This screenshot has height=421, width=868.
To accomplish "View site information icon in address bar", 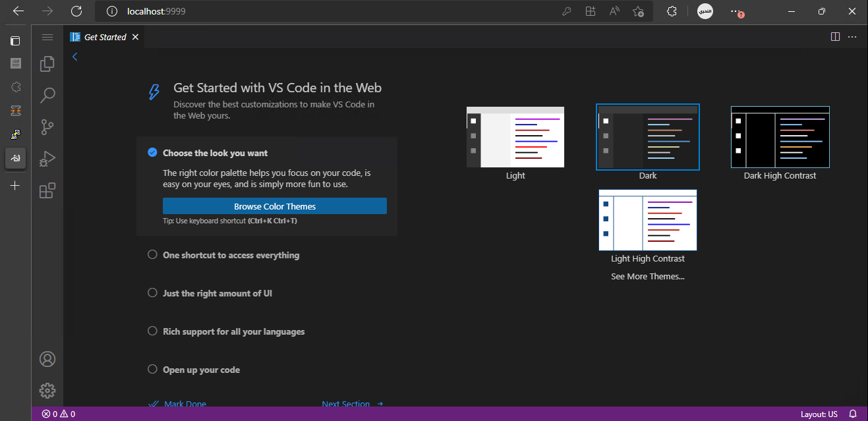I will (112, 11).
